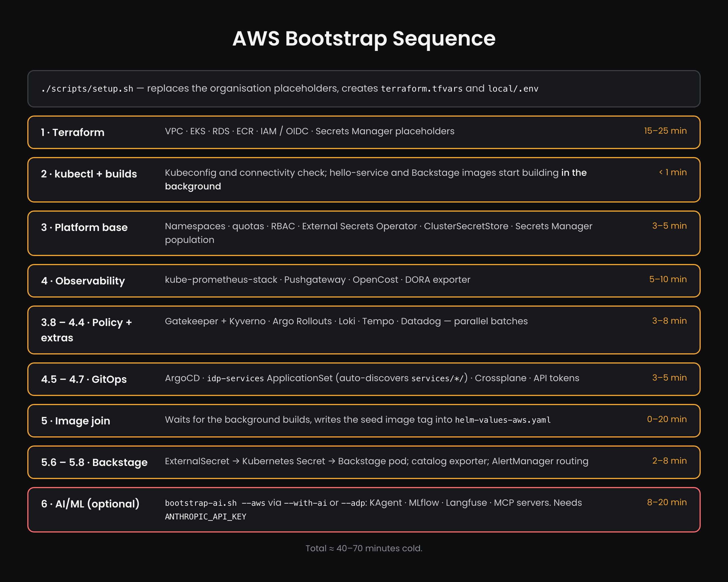This screenshot has width=728, height=582.
Task: Select the 5.6 – 5.8 · Backstage label
Action: (94, 463)
